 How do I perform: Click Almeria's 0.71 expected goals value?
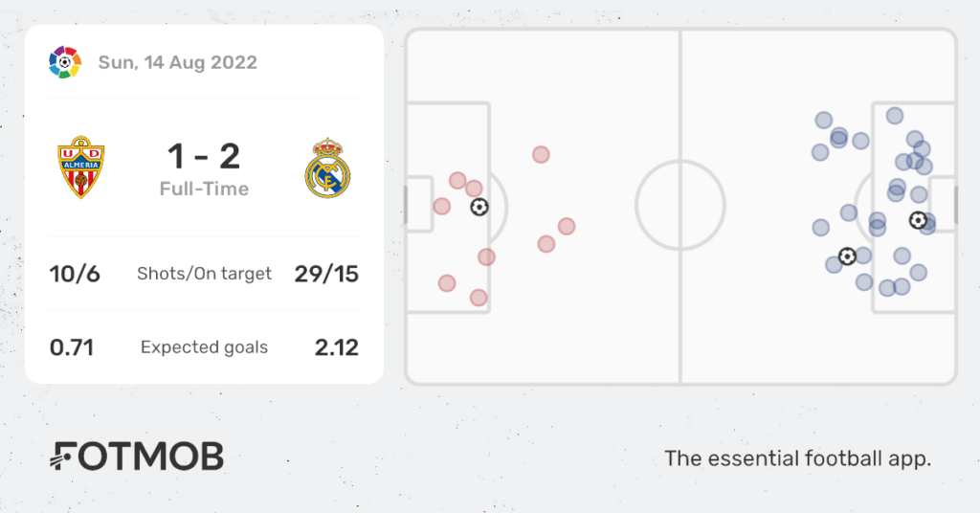tap(72, 347)
